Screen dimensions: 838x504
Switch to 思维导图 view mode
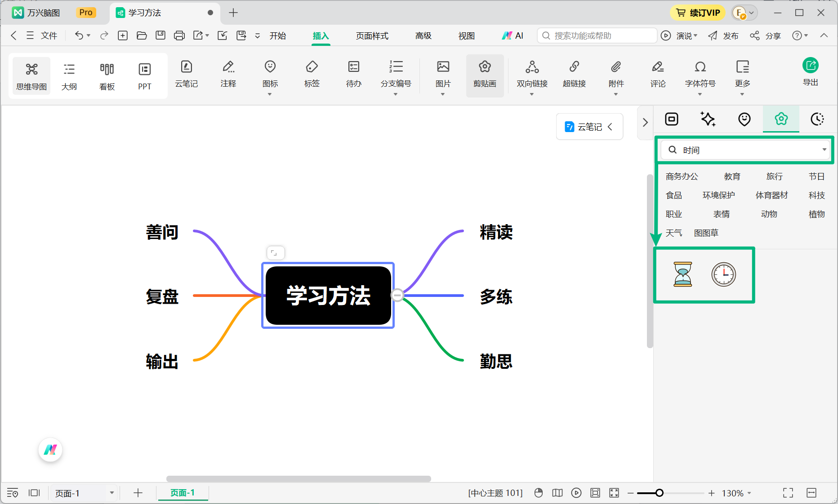[x=31, y=75]
